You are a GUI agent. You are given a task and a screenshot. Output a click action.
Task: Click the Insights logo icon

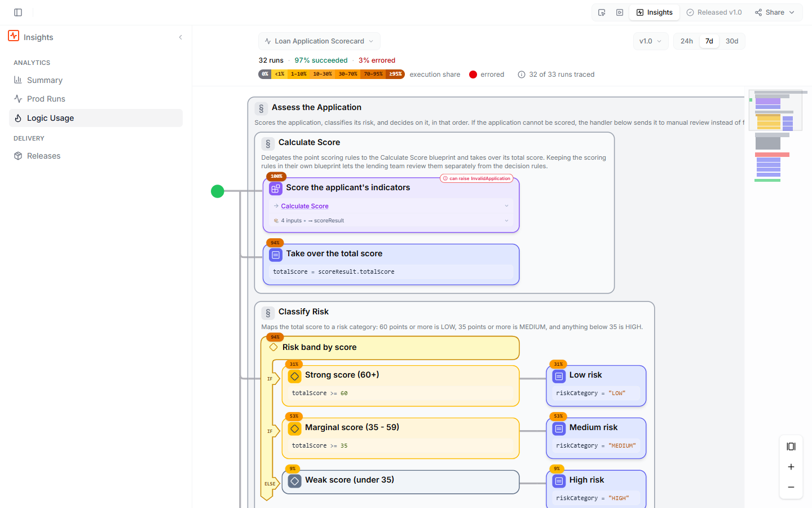point(14,36)
